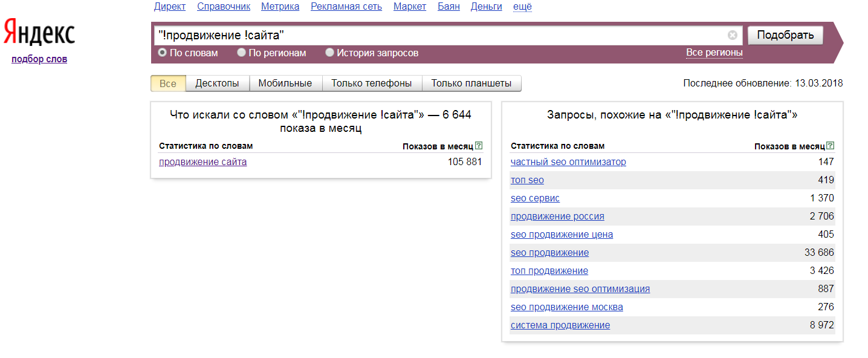This screenshot has height=358, width=868.
Task: Go to 'Метрика' in the top navigation
Action: (280, 7)
